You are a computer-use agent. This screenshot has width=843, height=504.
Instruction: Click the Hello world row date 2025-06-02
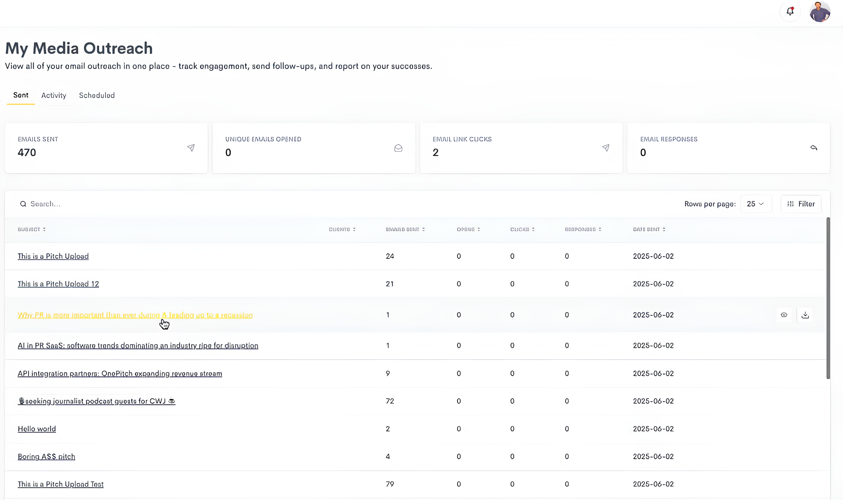(653, 429)
